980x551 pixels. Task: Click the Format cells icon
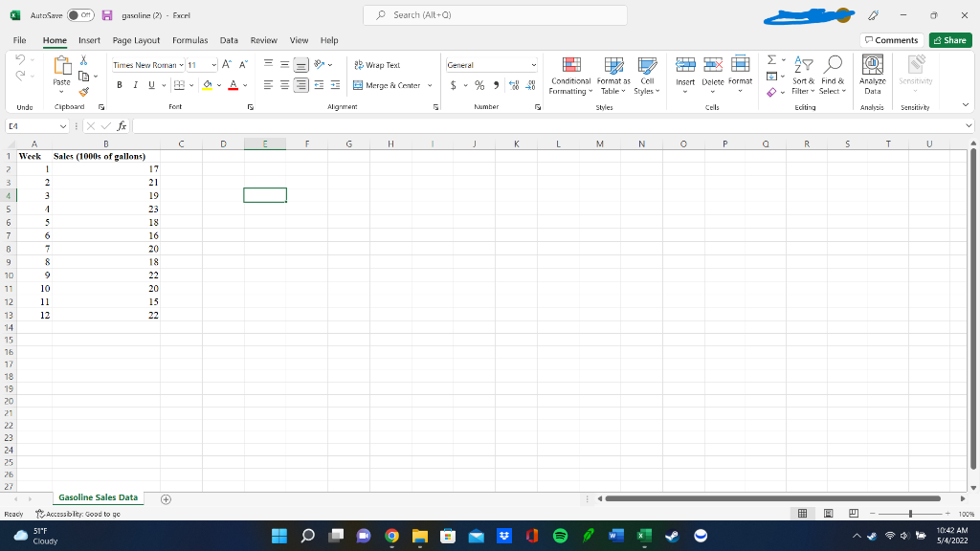[740, 64]
